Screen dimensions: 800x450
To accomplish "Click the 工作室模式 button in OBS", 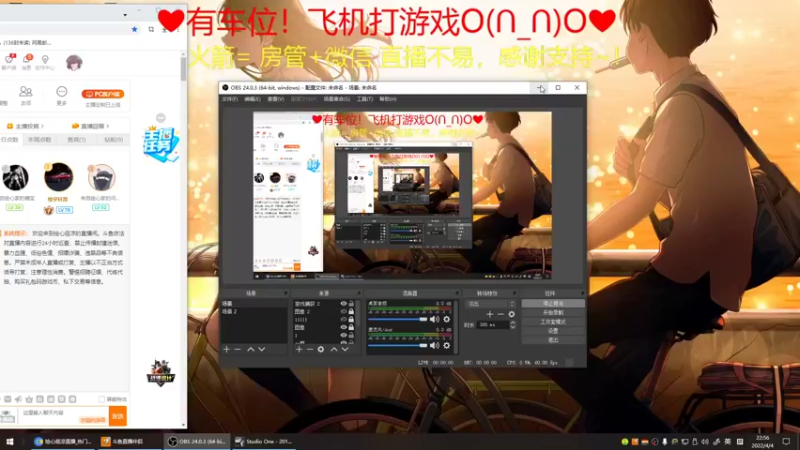I will click(553, 322).
